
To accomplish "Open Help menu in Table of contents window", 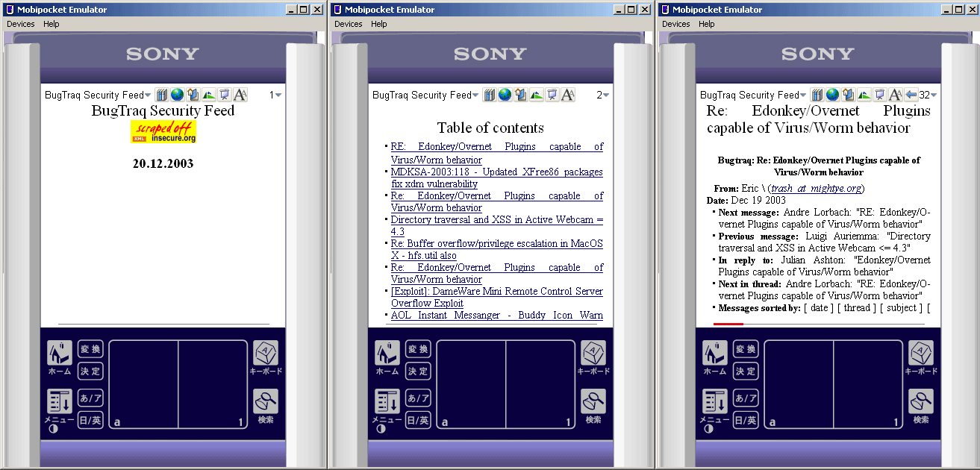I will click(379, 24).
